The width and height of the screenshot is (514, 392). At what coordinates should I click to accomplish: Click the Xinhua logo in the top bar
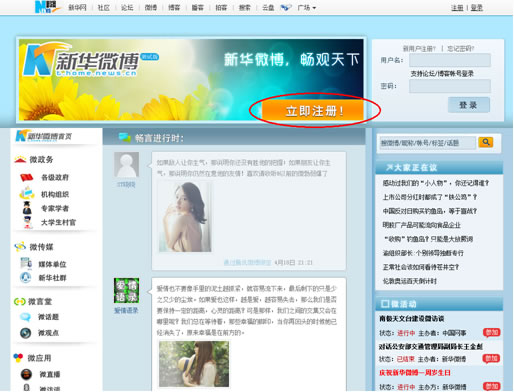pos(47,7)
